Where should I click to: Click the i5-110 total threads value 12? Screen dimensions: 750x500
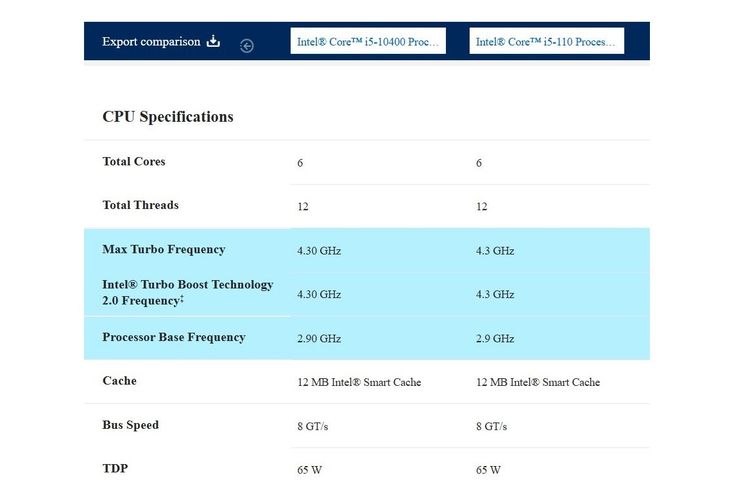coord(482,207)
